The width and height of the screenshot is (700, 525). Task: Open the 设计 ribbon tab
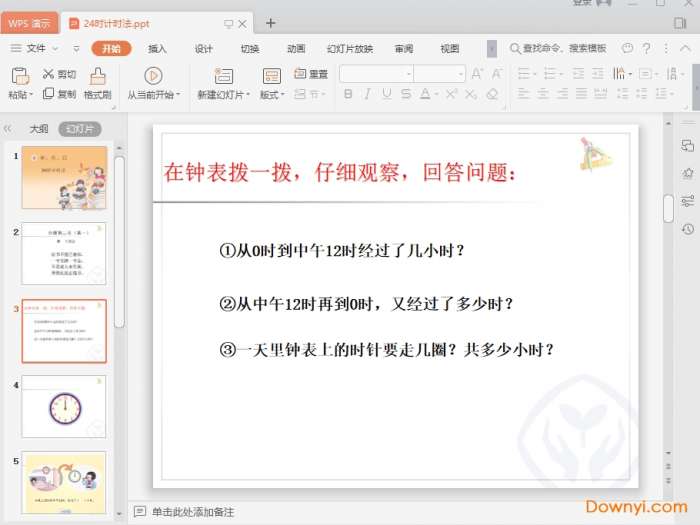204,48
